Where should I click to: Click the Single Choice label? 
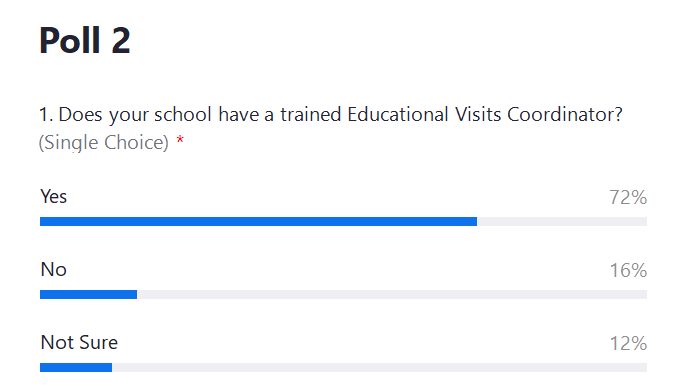point(104,142)
